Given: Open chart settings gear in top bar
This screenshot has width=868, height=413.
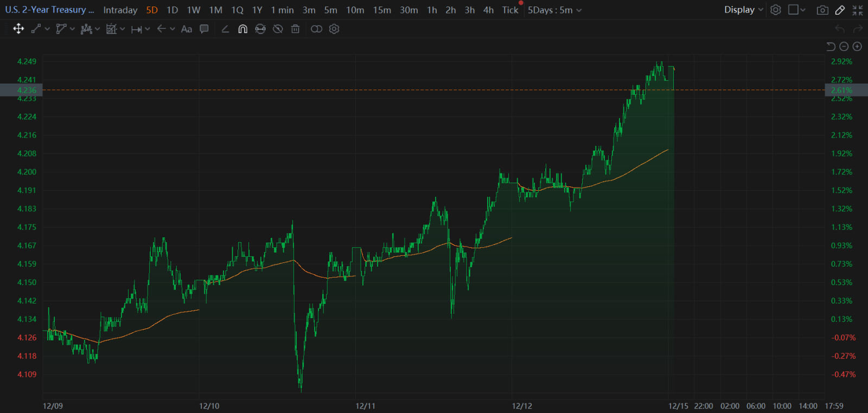Looking at the screenshot, I should (x=776, y=10).
